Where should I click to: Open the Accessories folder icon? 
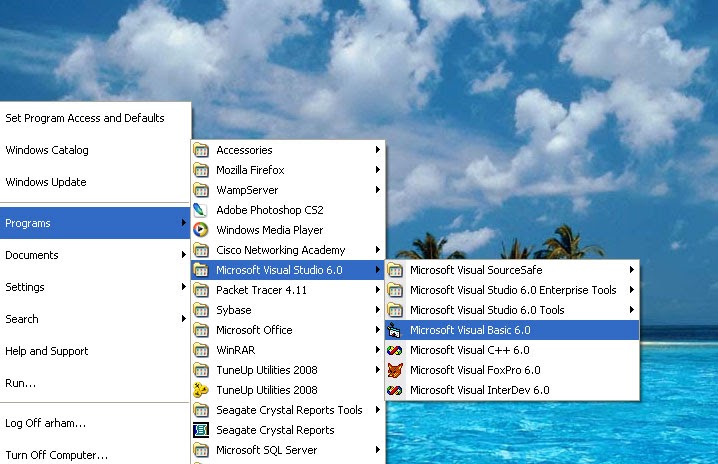click(201, 150)
